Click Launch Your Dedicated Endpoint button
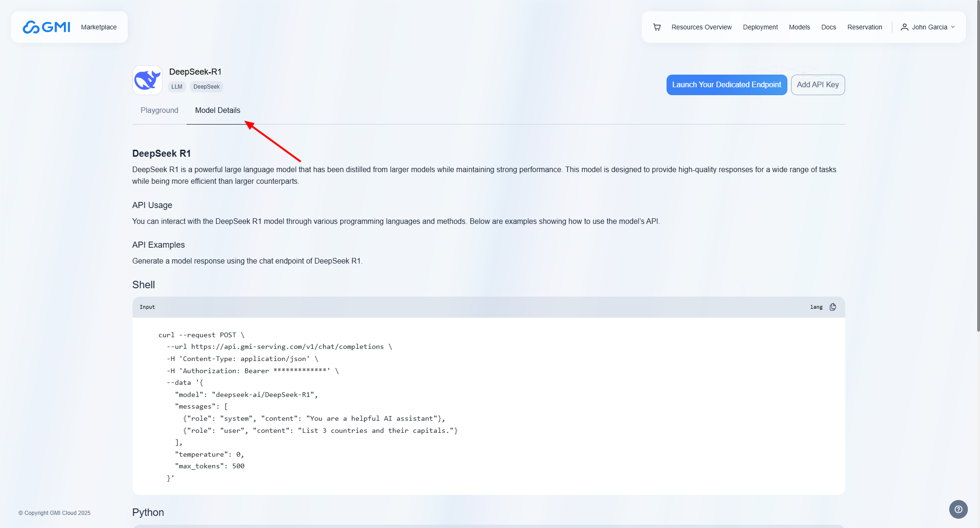This screenshot has width=980, height=528. click(727, 85)
